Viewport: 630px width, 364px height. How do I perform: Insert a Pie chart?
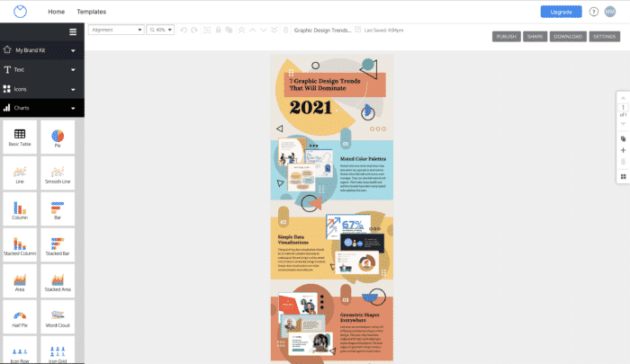pyautogui.click(x=58, y=138)
